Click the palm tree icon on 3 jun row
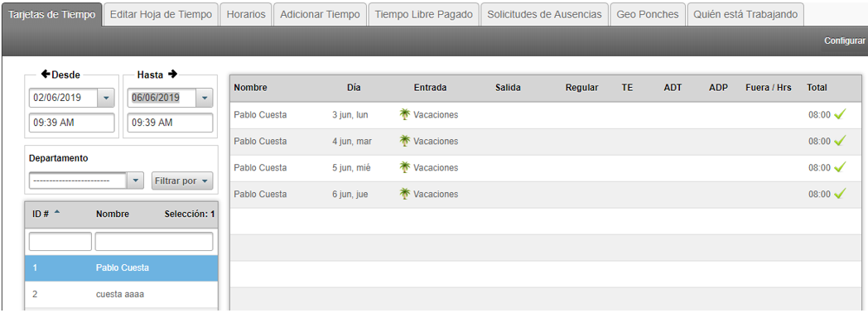868x313 pixels. [405, 114]
